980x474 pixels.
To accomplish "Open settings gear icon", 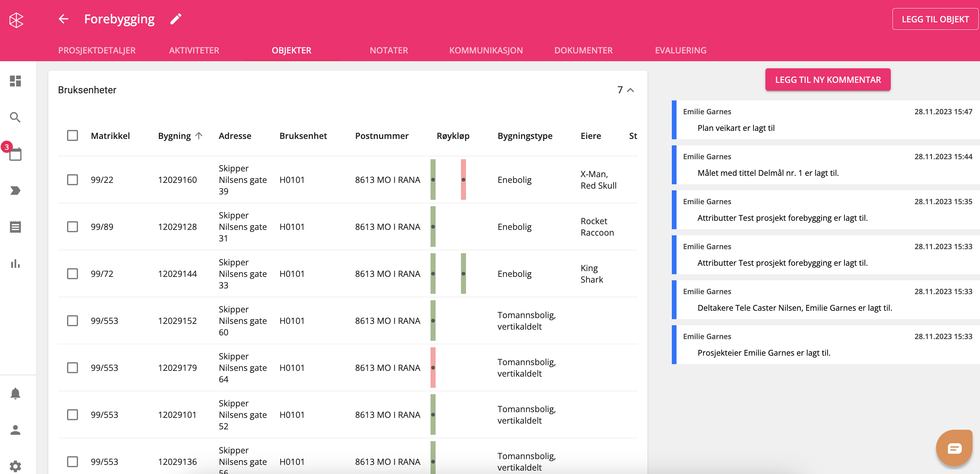I will pos(15,466).
